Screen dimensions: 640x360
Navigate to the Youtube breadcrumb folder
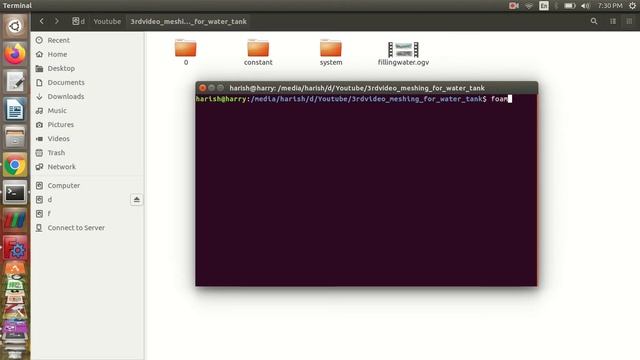click(107, 21)
